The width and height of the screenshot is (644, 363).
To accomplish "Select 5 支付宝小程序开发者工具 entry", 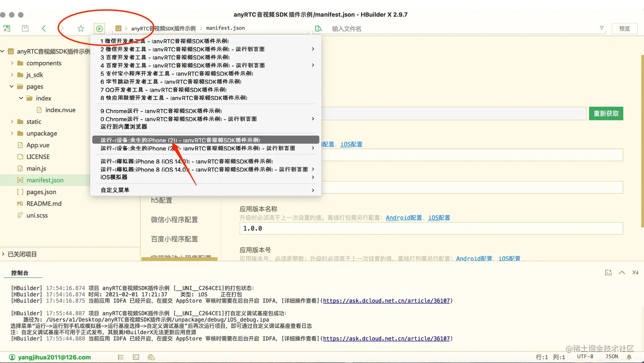I will pos(206,73).
